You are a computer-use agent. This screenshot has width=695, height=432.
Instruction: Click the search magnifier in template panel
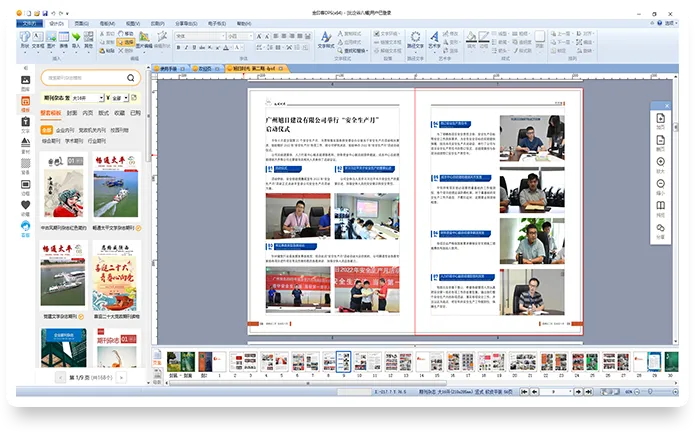click(131, 77)
